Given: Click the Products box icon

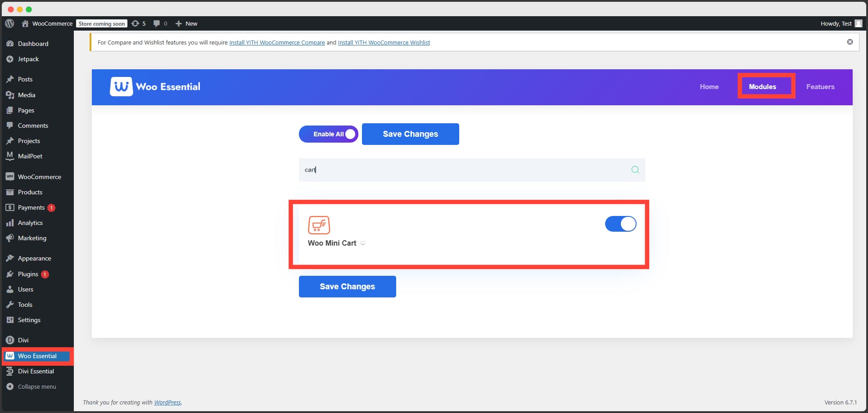Looking at the screenshot, I should click(x=10, y=192).
